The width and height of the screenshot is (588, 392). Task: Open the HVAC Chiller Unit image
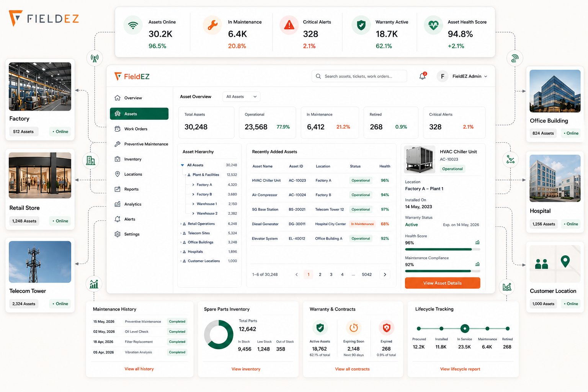click(x=420, y=160)
